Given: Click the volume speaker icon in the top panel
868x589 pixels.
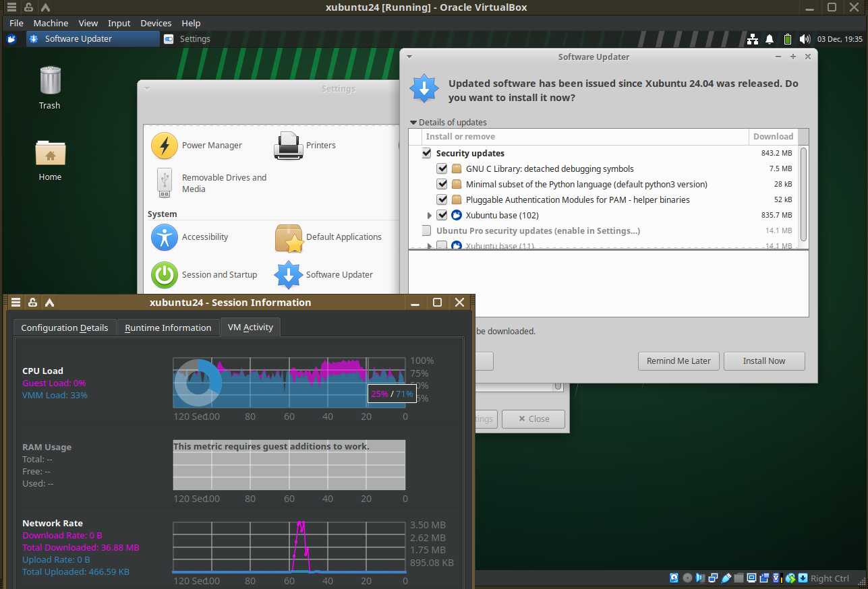Looking at the screenshot, I should coord(805,39).
